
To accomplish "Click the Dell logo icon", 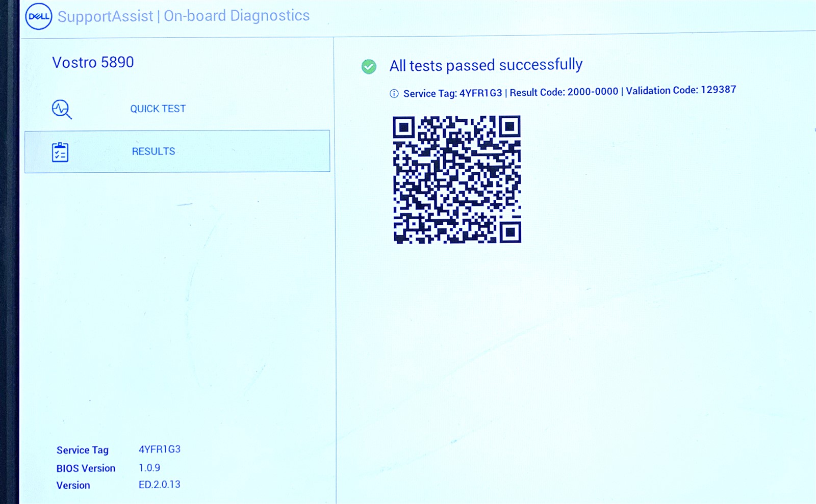I will coord(38,16).
